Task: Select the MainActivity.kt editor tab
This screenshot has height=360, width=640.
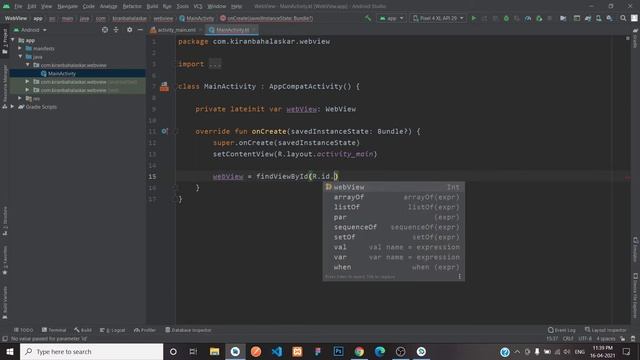Action: (x=231, y=30)
